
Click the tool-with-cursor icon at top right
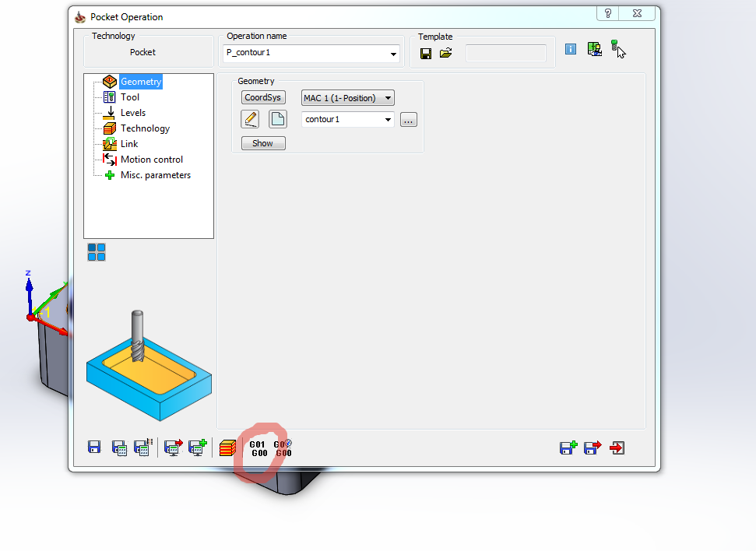pyautogui.click(x=617, y=49)
